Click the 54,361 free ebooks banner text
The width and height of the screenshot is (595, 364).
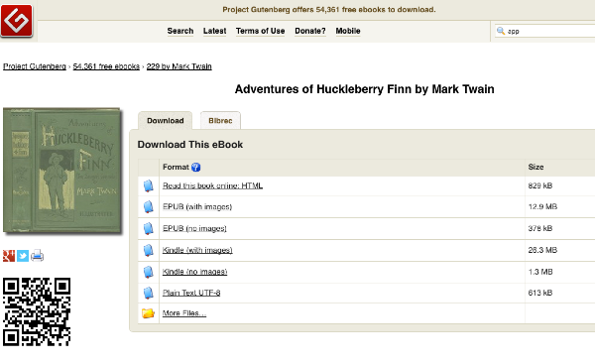[x=329, y=10]
